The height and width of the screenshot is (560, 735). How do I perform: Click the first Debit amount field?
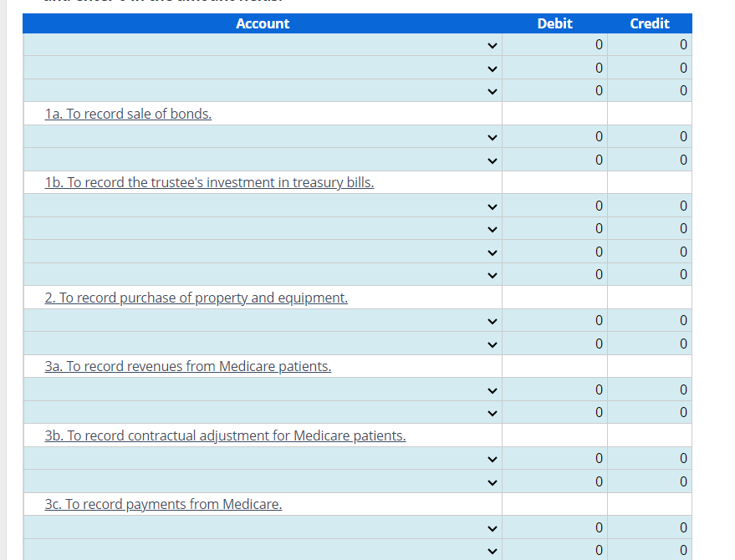(554, 45)
